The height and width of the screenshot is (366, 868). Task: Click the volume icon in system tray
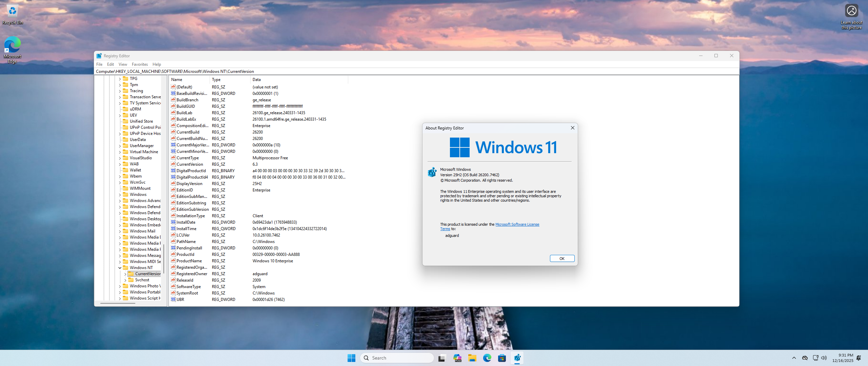point(824,358)
